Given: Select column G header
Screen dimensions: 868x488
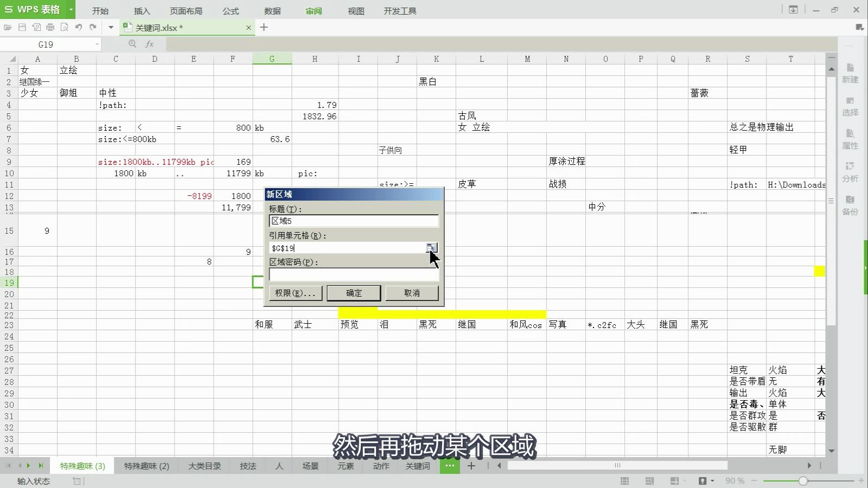Looking at the screenshot, I should pos(272,59).
